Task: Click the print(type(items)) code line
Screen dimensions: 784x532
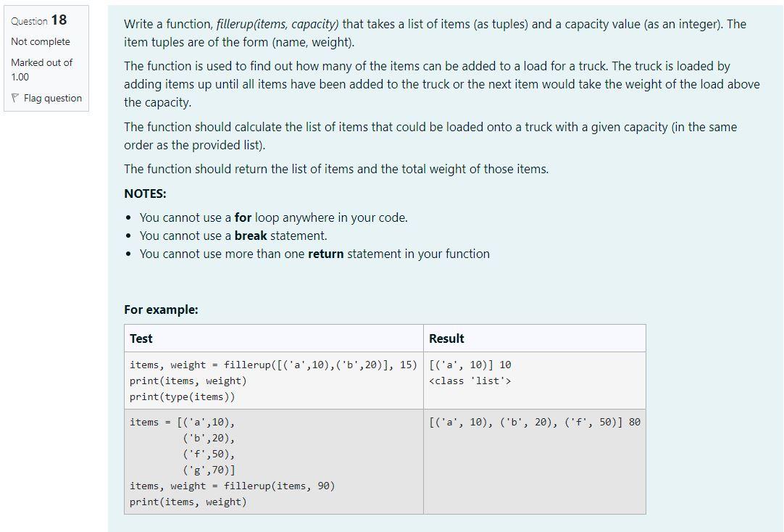Action: point(181,396)
